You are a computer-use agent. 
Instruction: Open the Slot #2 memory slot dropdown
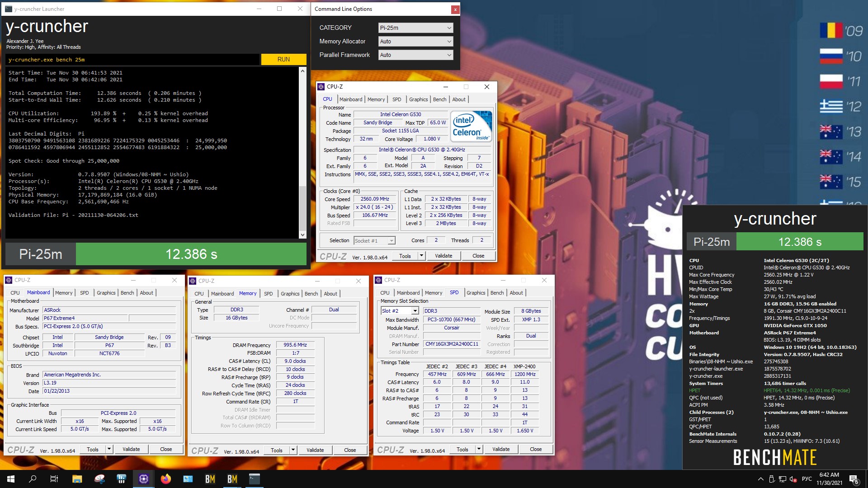tap(400, 311)
